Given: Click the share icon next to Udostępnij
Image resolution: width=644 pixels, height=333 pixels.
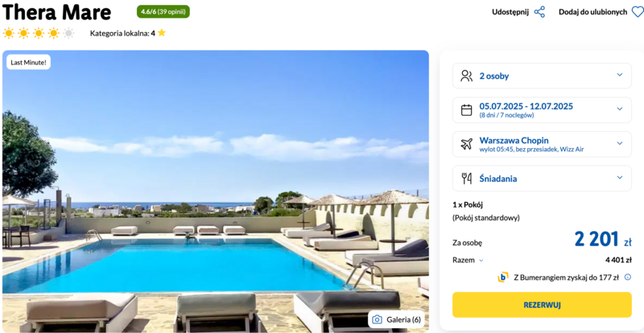Looking at the screenshot, I should click(539, 12).
